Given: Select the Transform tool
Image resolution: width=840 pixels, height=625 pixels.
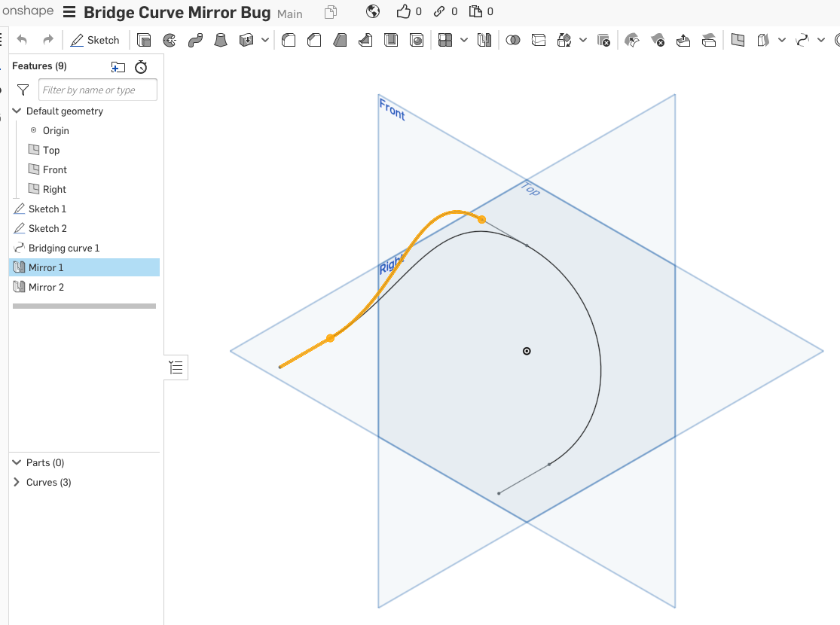Looking at the screenshot, I should click(564, 40).
